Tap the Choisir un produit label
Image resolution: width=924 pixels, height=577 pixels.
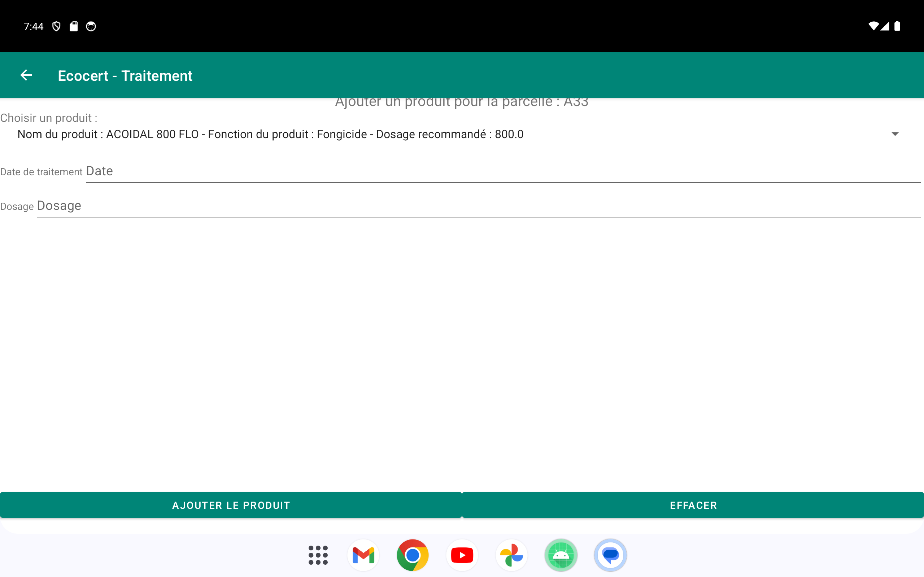pyautogui.click(x=49, y=118)
